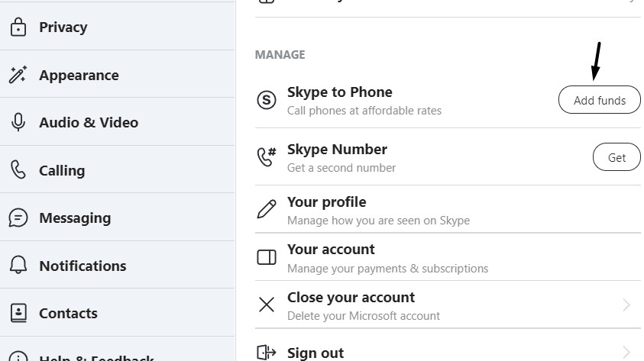Click the Messaging chat bubble icon
Image resolution: width=644 pixels, height=361 pixels.
click(x=18, y=218)
